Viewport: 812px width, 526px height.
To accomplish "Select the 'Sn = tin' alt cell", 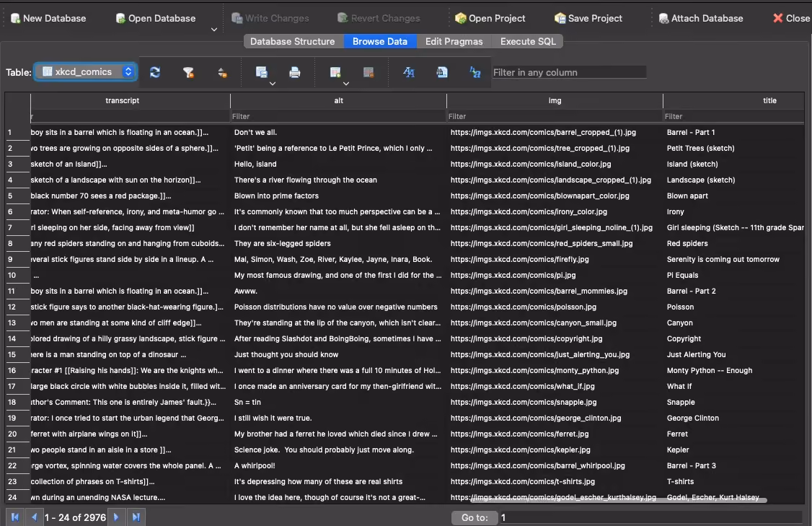I will coord(339,402).
